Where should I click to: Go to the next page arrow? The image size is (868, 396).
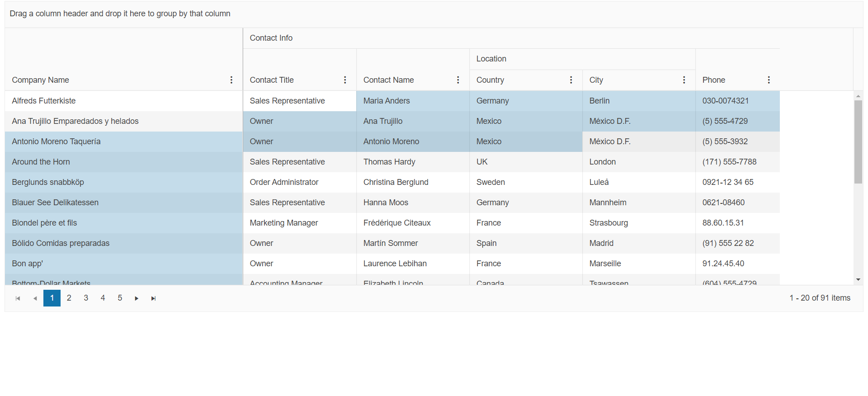coord(137,298)
